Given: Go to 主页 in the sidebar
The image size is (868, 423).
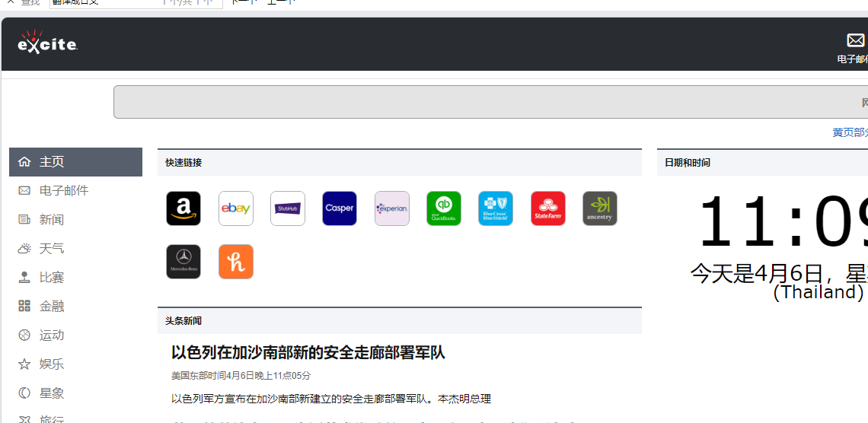Looking at the screenshot, I should 76,162.
